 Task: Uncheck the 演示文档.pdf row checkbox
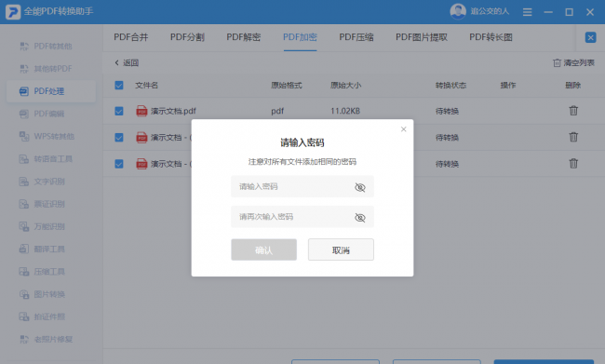click(119, 111)
